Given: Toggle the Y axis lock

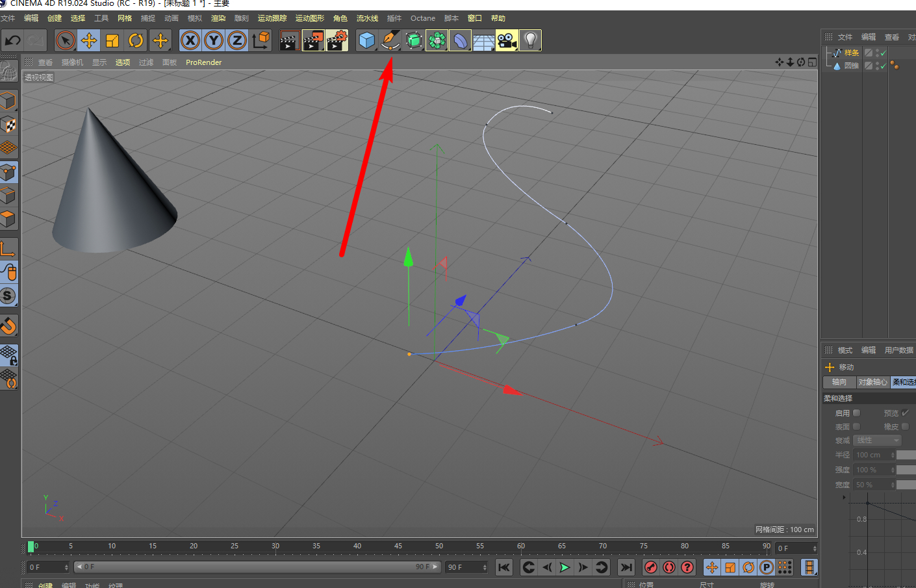Looking at the screenshot, I should pos(214,40).
